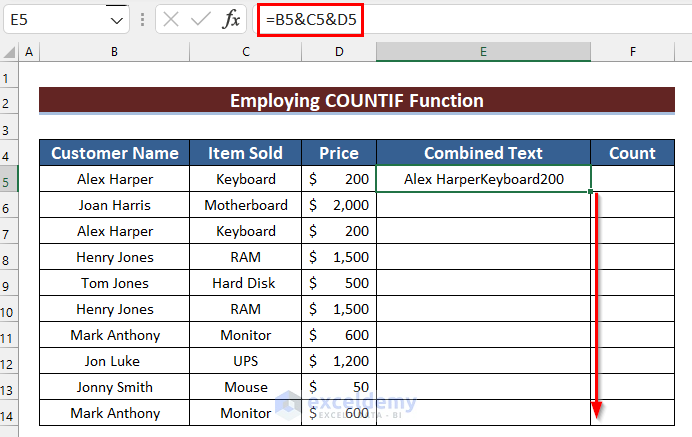
Task: Click the Count header cell
Action: pos(632,153)
